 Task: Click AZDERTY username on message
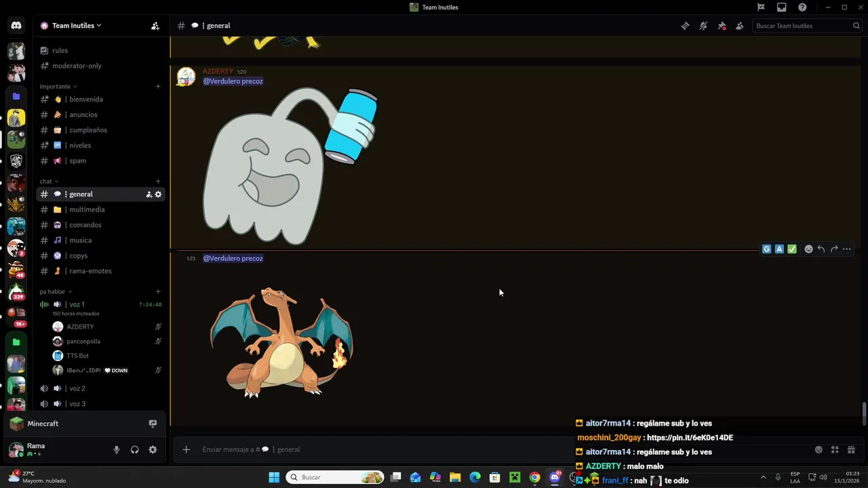point(218,71)
